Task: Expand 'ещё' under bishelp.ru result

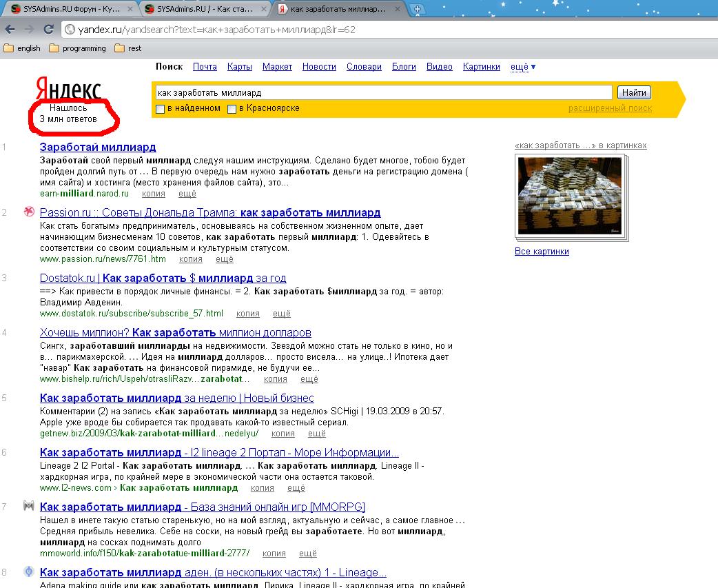Action: point(309,379)
